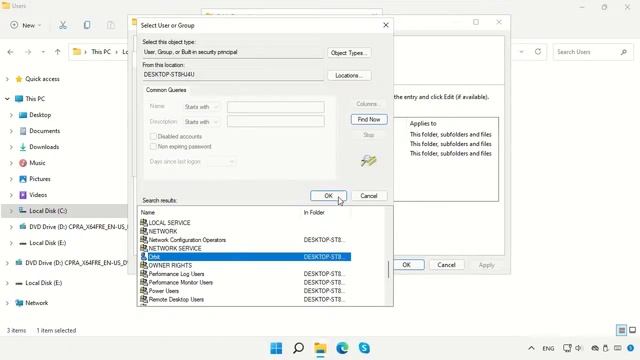The width and height of the screenshot is (640, 360).
Task: Go forward with the Forward arrow
Action: point(28,52)
